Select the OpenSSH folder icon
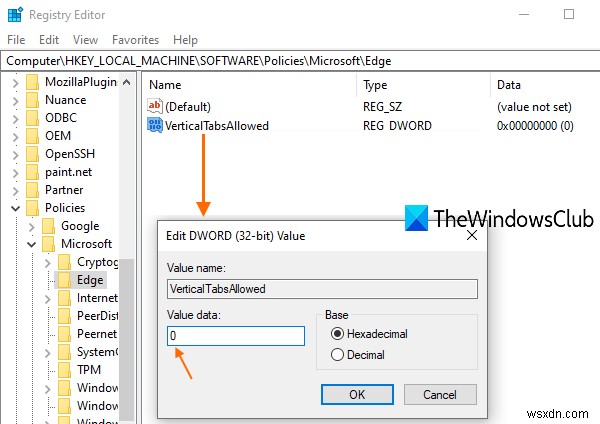600x424 pixels. pyautogui.click(x=33, y=154)
